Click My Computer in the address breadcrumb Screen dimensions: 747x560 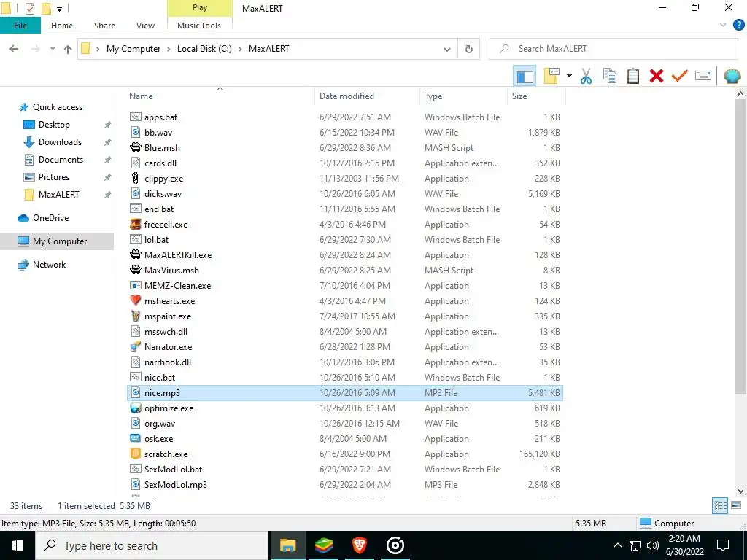point(133,49)
